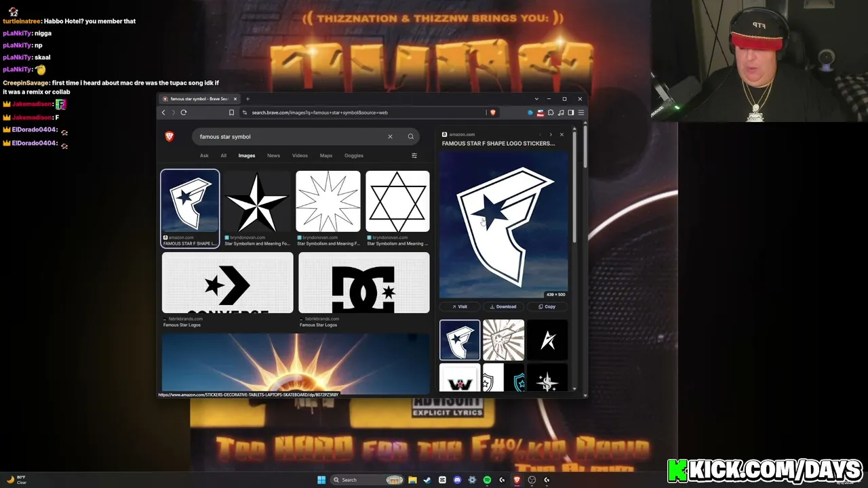This screenshot has height=488, width=868.
Task: Open Steam from the taskbar
Action: coord(427,480)
